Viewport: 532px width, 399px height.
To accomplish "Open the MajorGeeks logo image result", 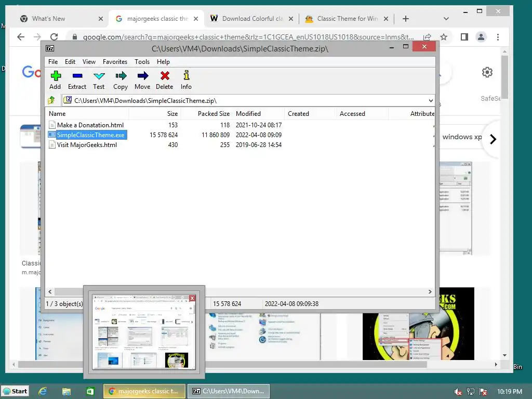I will point(418,324).
